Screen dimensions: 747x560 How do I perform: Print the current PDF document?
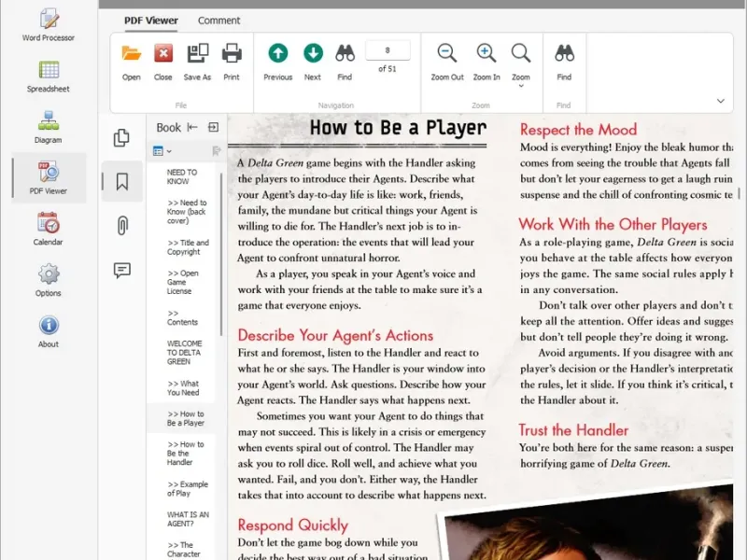(232, 60)
